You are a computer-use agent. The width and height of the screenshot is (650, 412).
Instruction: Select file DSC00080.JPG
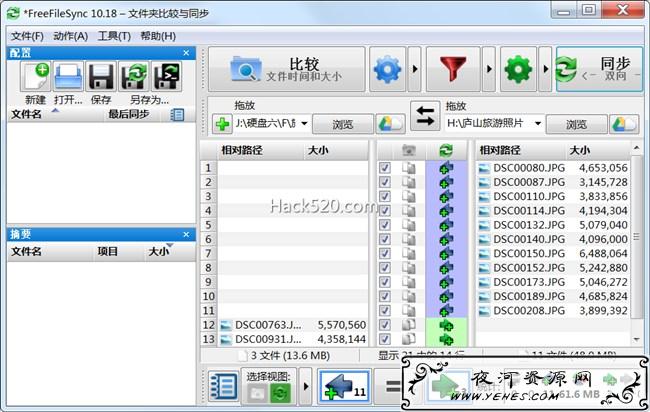point(529,168)
